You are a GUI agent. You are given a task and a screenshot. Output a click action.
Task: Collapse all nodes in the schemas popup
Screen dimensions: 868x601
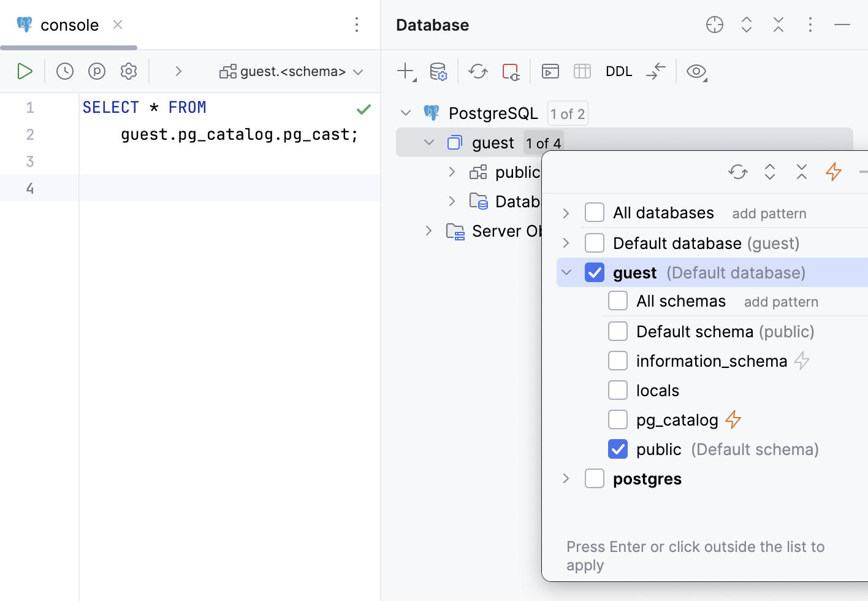(801, 172)
